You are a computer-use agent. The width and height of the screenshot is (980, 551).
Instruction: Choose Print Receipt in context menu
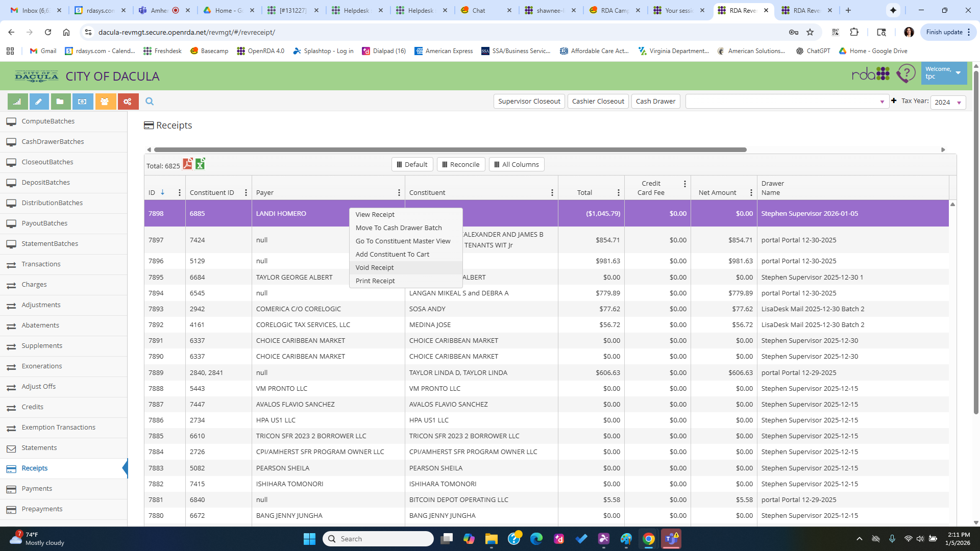(375, 281)
